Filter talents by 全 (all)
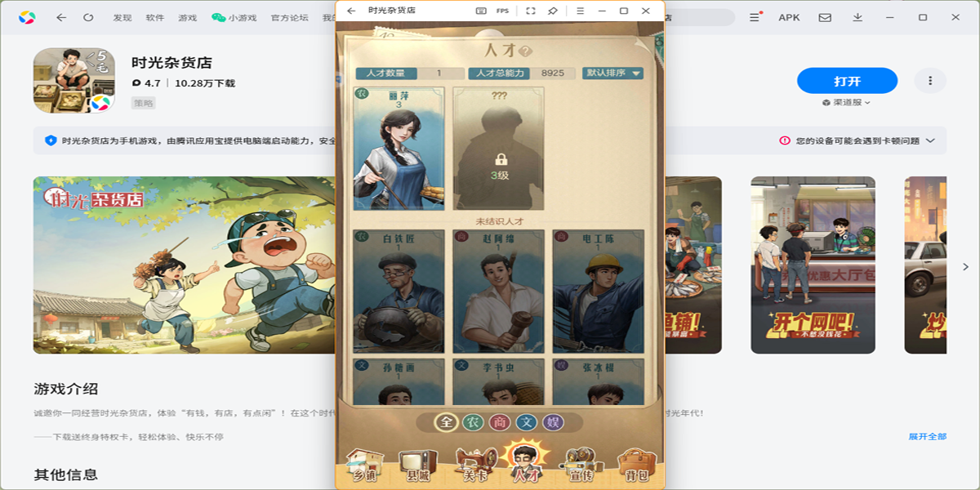The image size is (980, 490). click(446, 422)
